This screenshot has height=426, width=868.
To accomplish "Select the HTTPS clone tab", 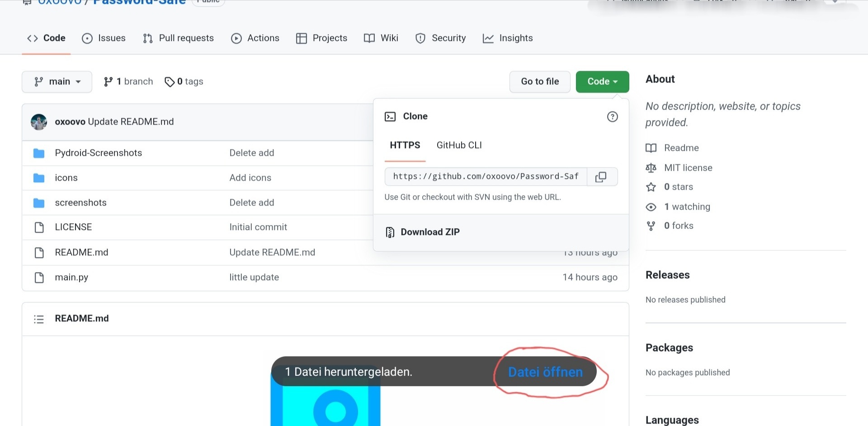I will click(405, 145).
